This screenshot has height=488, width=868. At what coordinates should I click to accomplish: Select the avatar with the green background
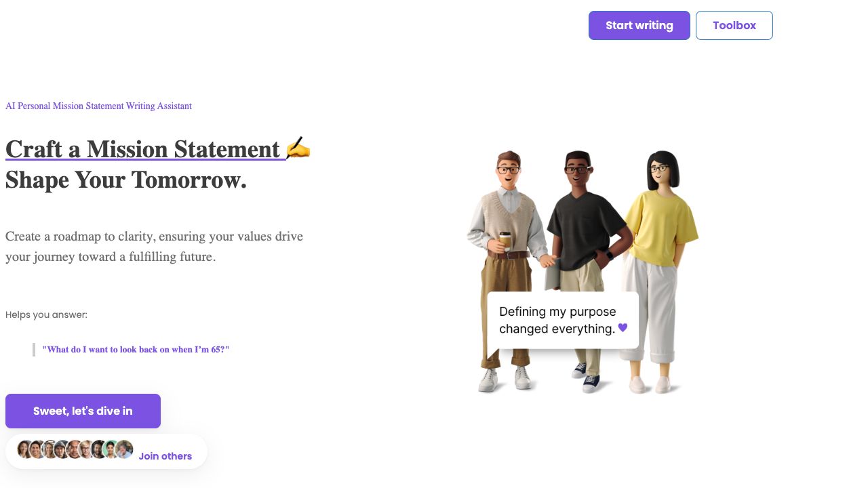(111, 449)
